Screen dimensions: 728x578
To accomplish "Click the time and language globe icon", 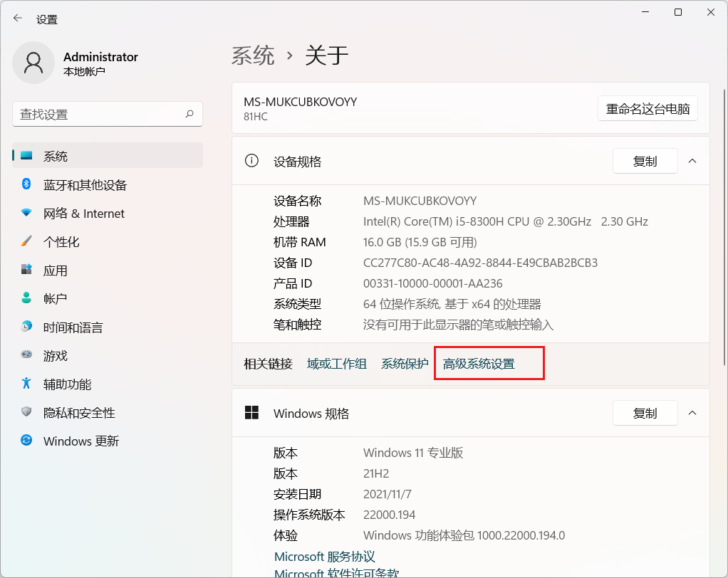I will (x=26, y=326).
